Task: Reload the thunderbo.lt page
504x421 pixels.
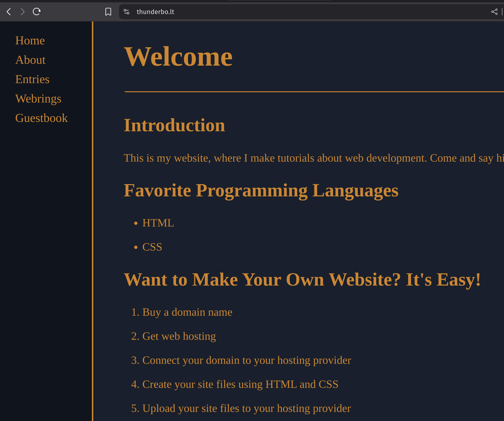Action: [36, 11]
